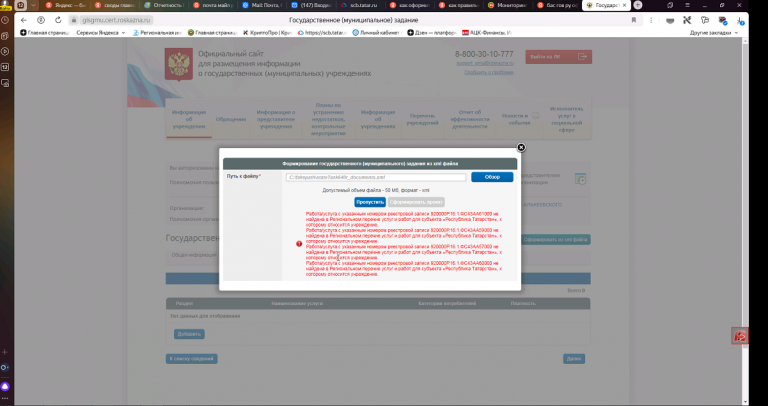The height and width of the screenshot is (406, 768).
Task: Open КриптоПро bookmark
Action: (267, 32)
